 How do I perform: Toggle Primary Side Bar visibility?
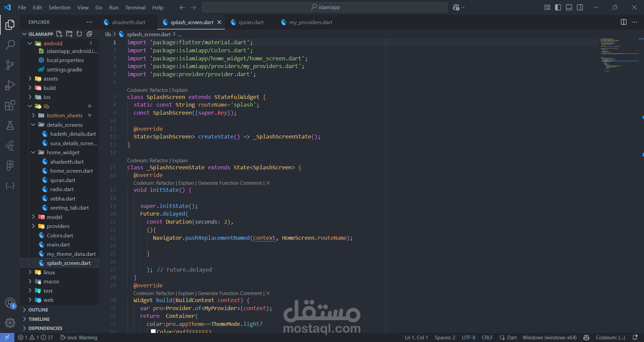[558, 7]
